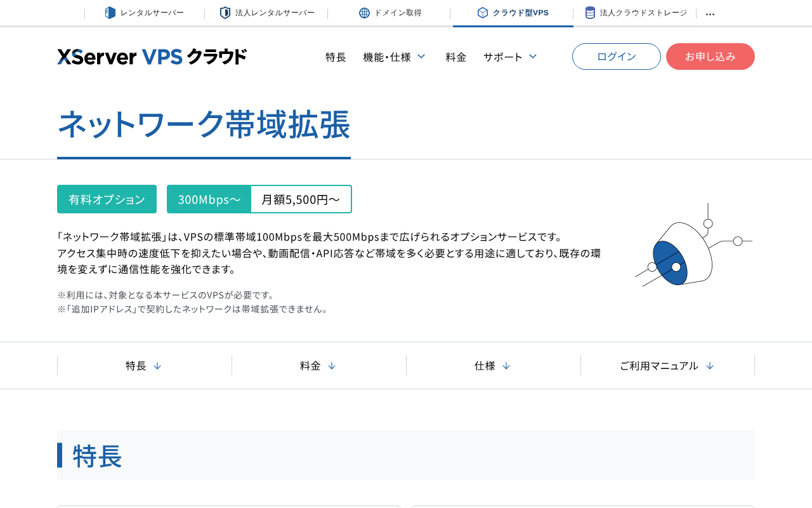
Task: Click the レンタルサーバー server icon
Action: click(x=110, y=13)
